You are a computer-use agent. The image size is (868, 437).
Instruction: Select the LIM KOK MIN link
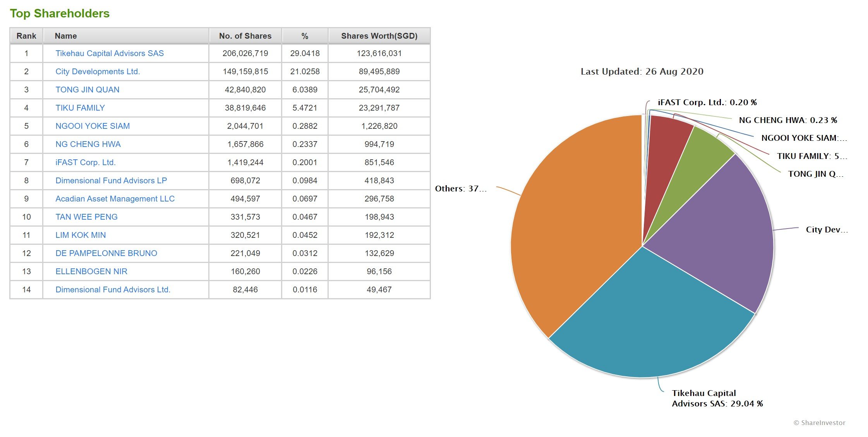tap(81, 235)
